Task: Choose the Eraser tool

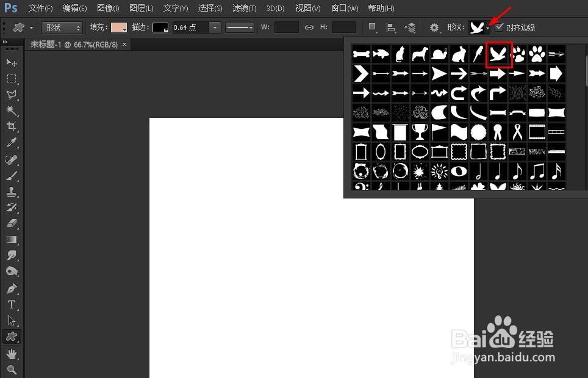Action: (12, 224)
